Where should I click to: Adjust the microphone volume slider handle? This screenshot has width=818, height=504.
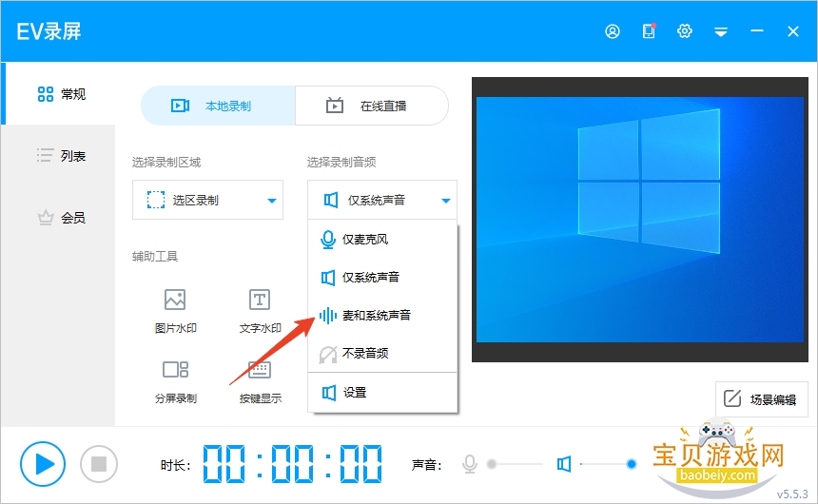[492, 464]
